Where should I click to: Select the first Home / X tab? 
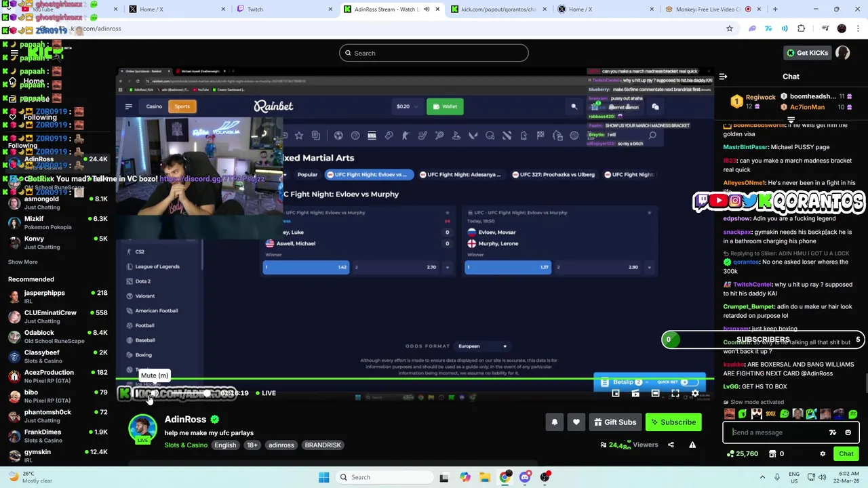tap(178, 9)
